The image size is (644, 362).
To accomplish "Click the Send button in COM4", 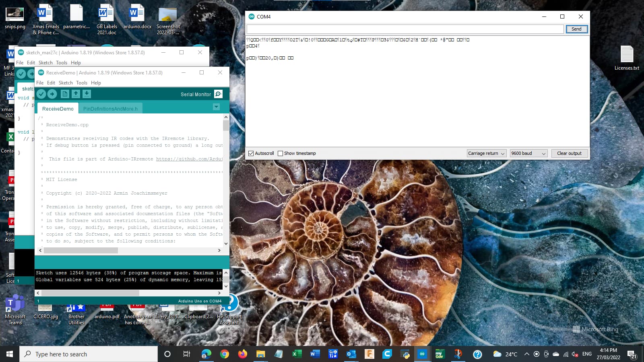I will click(x=576, y=29).
